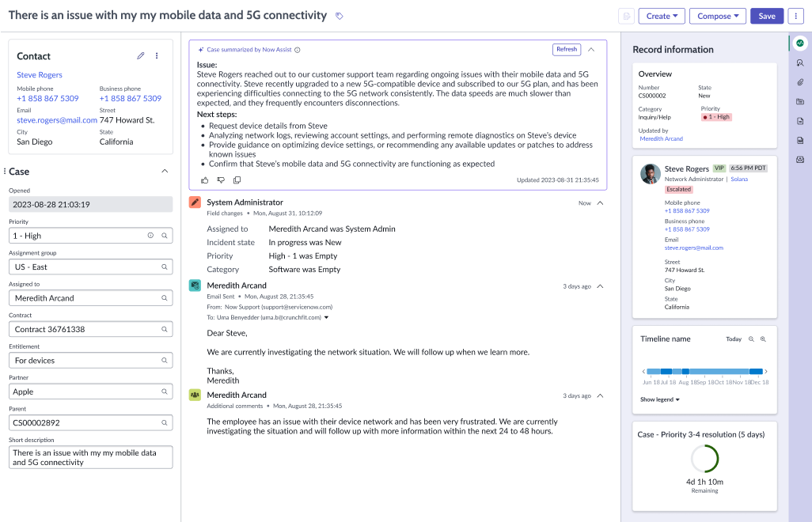Collapse the Email Sent entry by Meredith Arcand
Image resolution: width=812 pixels, height=522 pixels.
[600, 286]
